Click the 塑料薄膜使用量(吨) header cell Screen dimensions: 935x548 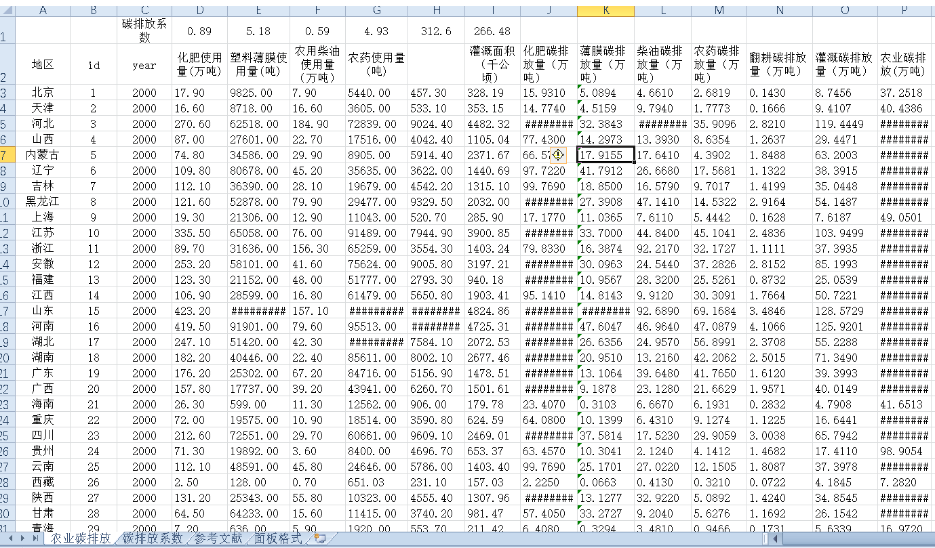click(x=258, y=64)
